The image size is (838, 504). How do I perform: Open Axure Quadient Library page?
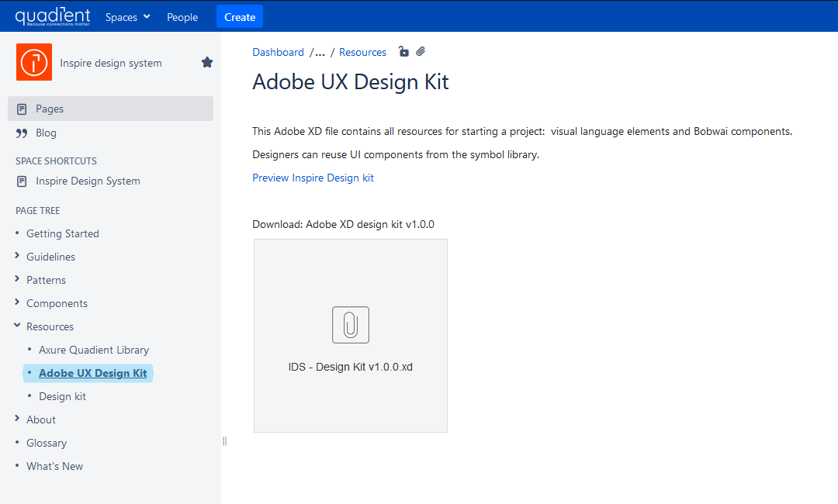coord(94,350)
